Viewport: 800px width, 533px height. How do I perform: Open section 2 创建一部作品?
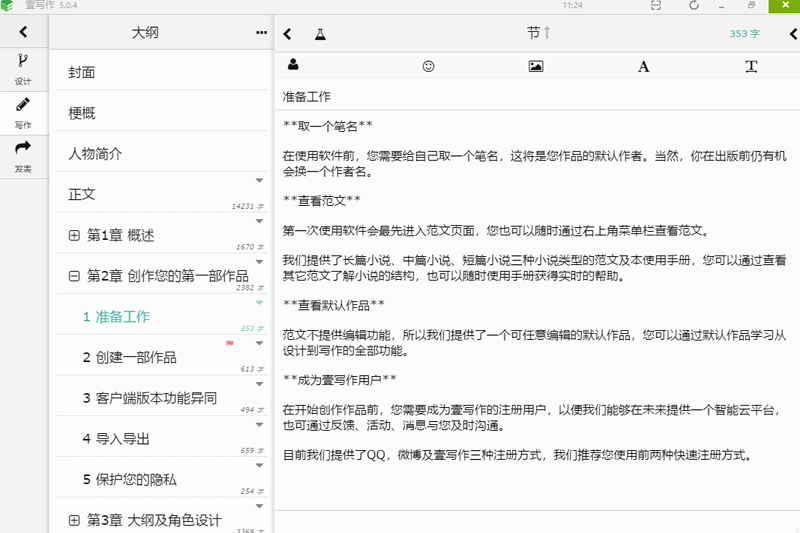(x=162, y=357)
